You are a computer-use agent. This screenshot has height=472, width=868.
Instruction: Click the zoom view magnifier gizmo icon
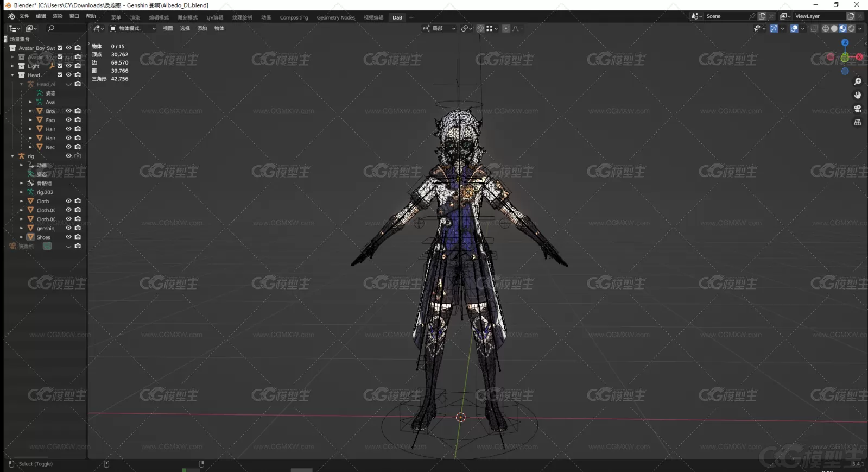858,81
